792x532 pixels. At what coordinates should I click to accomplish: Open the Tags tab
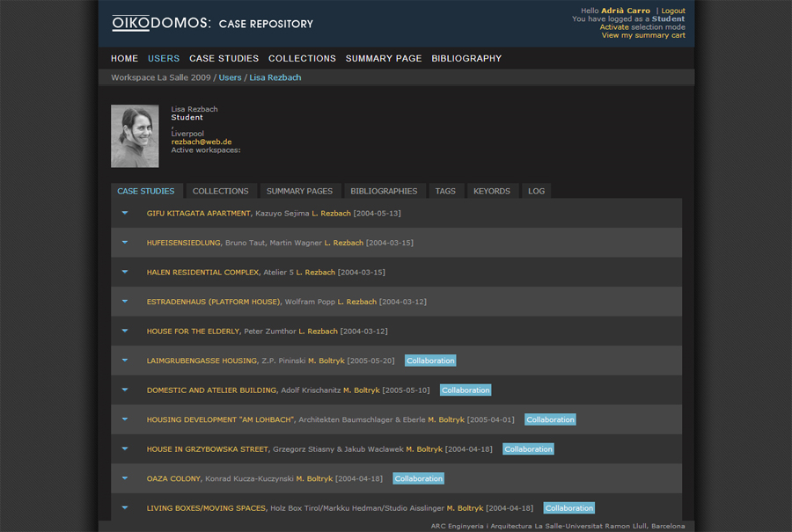(x=445, y=191)
